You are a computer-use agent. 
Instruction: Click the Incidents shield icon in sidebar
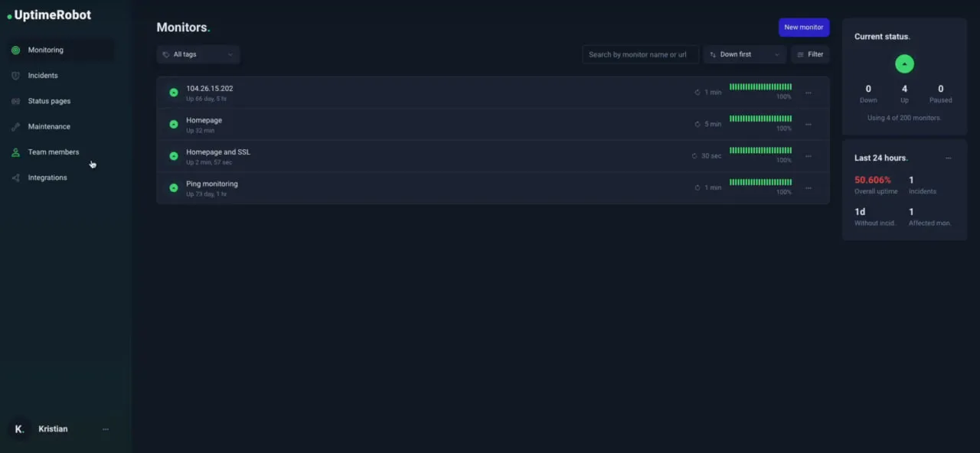tap(15, 76)
